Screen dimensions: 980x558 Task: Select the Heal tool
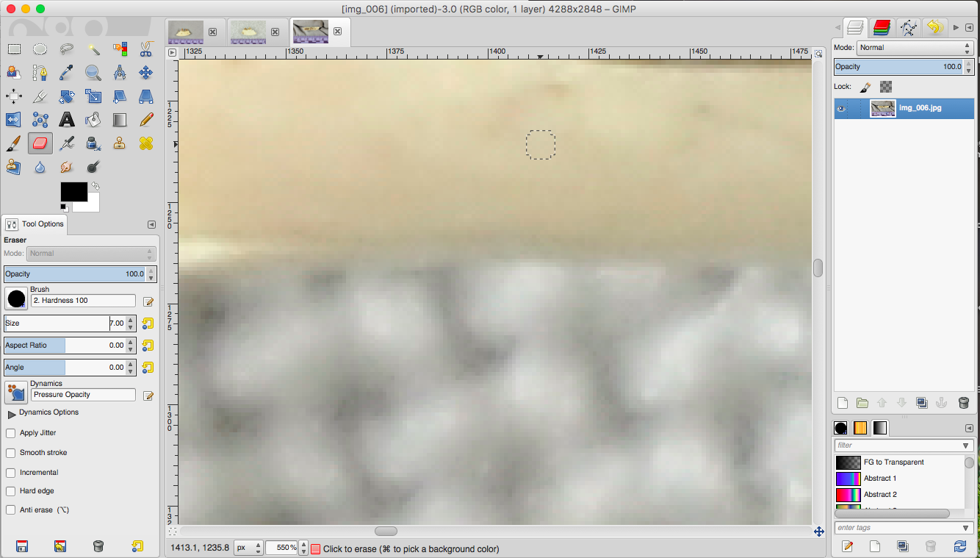[145, 143]
